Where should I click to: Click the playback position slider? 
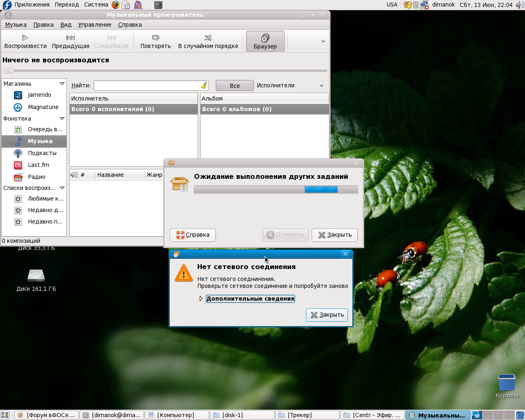coord(164,71)
